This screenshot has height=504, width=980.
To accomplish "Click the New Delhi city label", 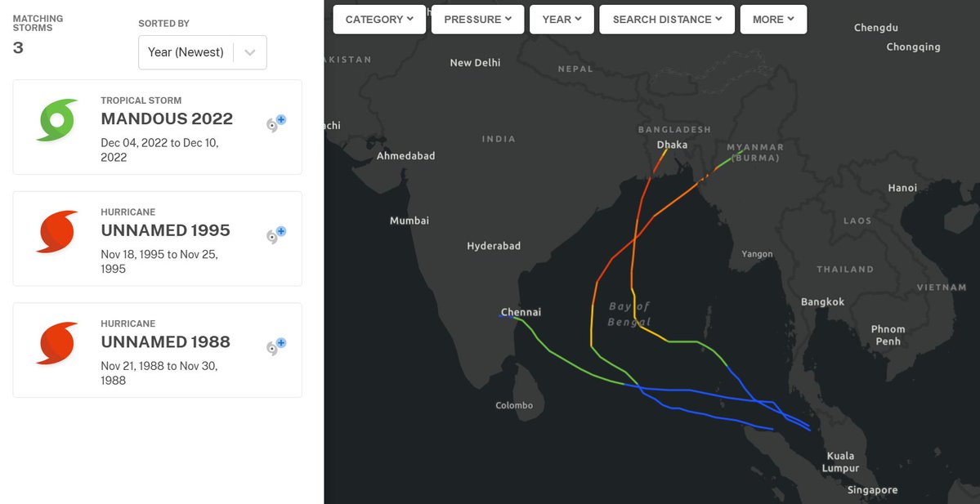I will 475,62.
